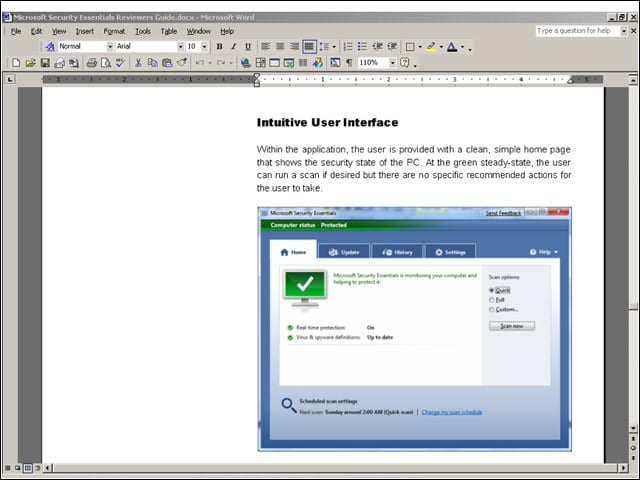Open the Format menu
Screen dimensions: 640x480
(x=114, y=31)
